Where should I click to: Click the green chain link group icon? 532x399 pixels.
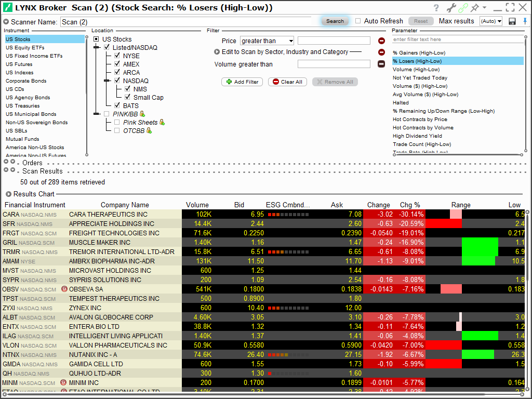(463, 8)
